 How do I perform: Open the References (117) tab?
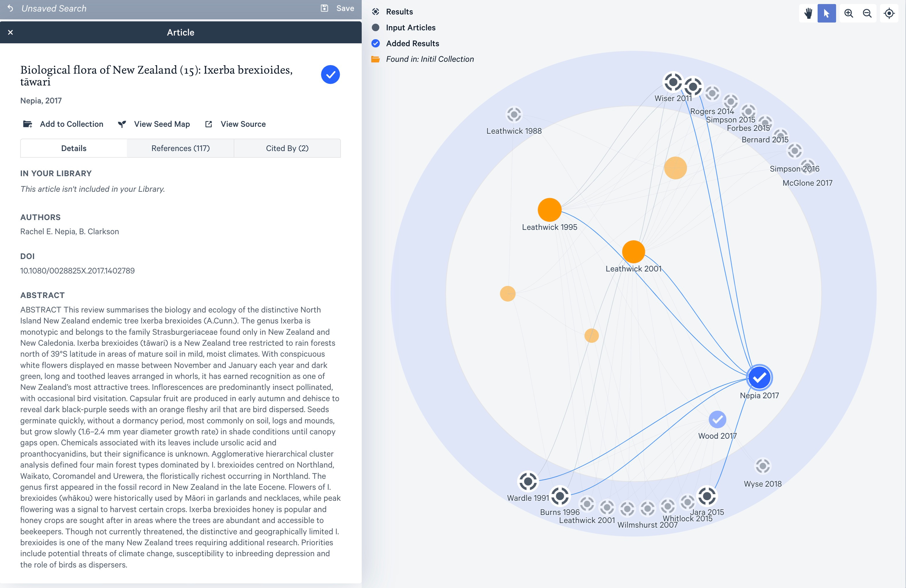(x=181, y=148)
